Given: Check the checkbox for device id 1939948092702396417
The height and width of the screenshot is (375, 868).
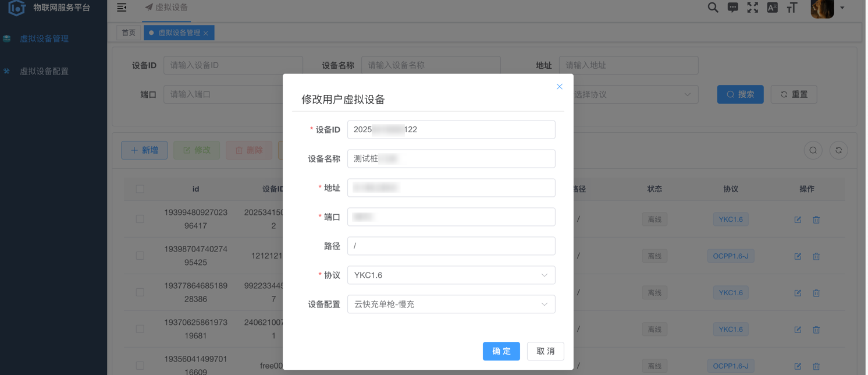Looking at the screenshot, I should tap(140, 219).
